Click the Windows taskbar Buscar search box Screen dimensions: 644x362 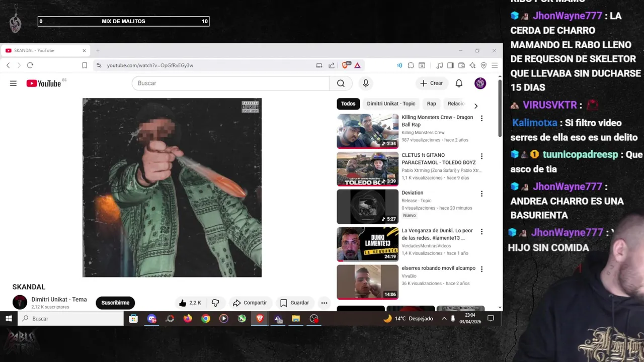[x=70, y=318]
